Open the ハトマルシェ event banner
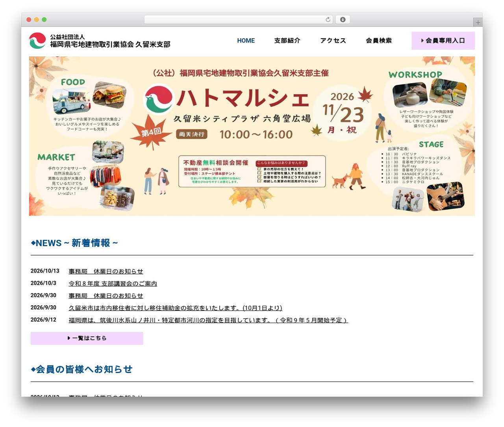 point(252,136)
